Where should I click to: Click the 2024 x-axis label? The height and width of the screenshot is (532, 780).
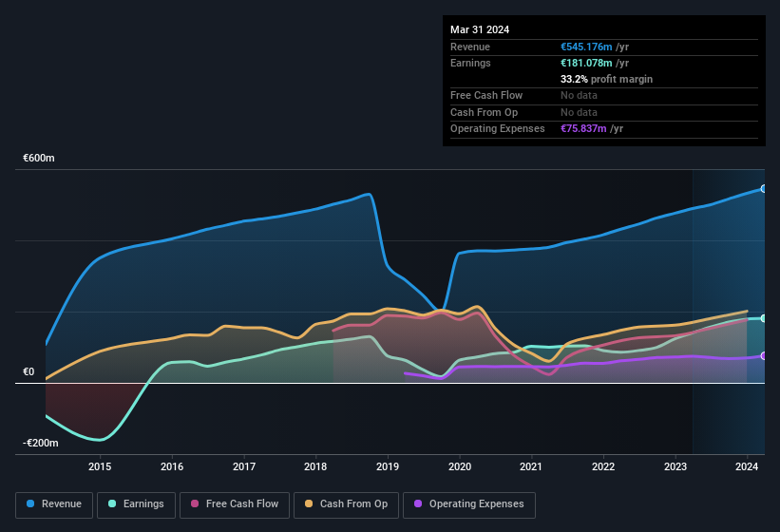click(x=747, y=466)
